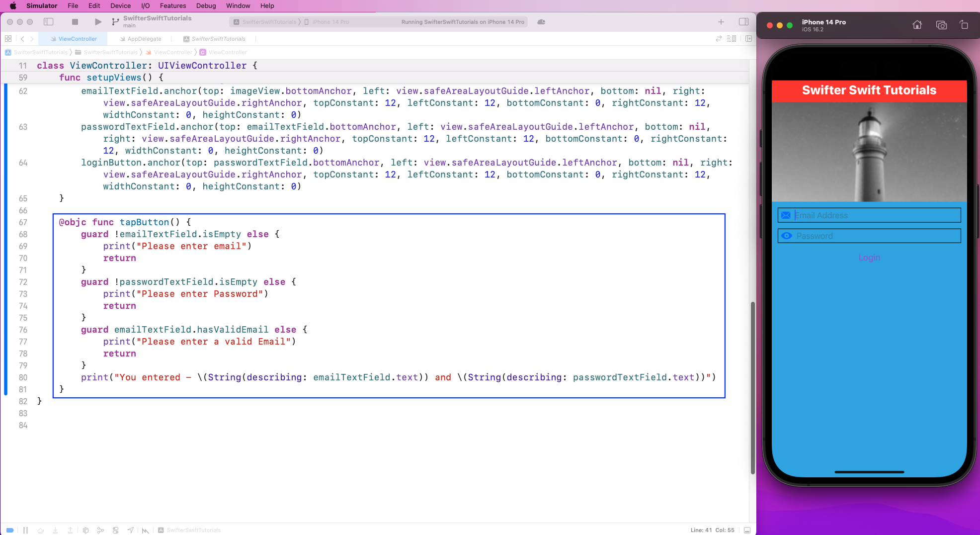Open the editor options (minimap) menu icon
The image size is (980, 535).
[732, 39]
